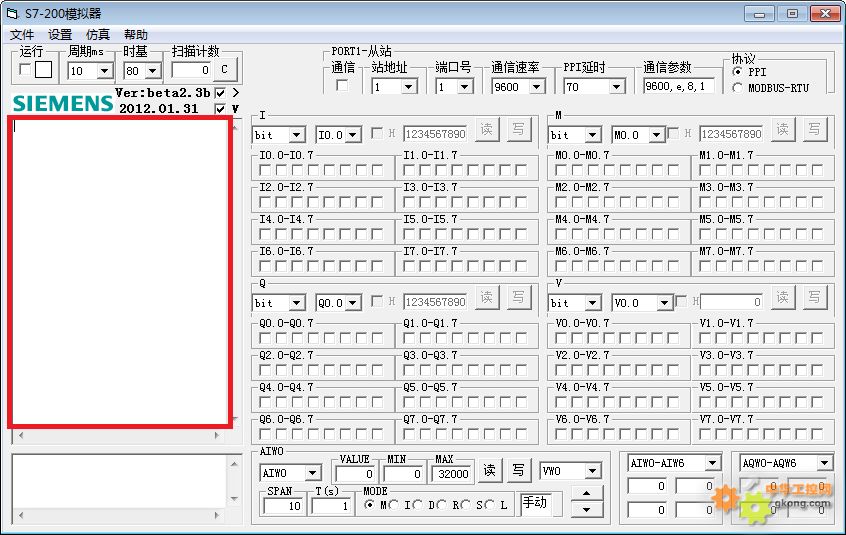Select the L mode radio button
The height and width of the screenshot is (535, 846).
(489, 505)
